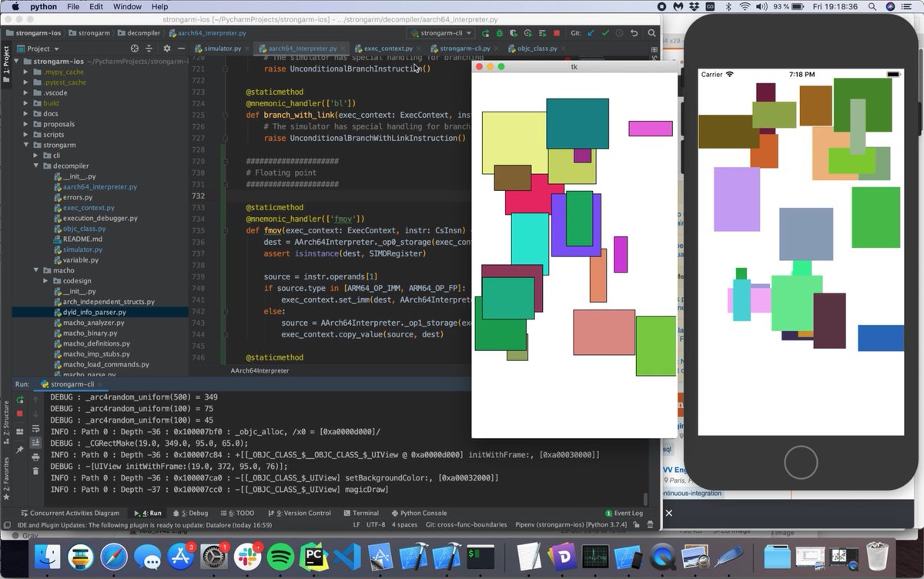Switch to the objc_class.py editor tab
Screen dimensions: 924x579
pyautogui.click(x=537, y=49)
